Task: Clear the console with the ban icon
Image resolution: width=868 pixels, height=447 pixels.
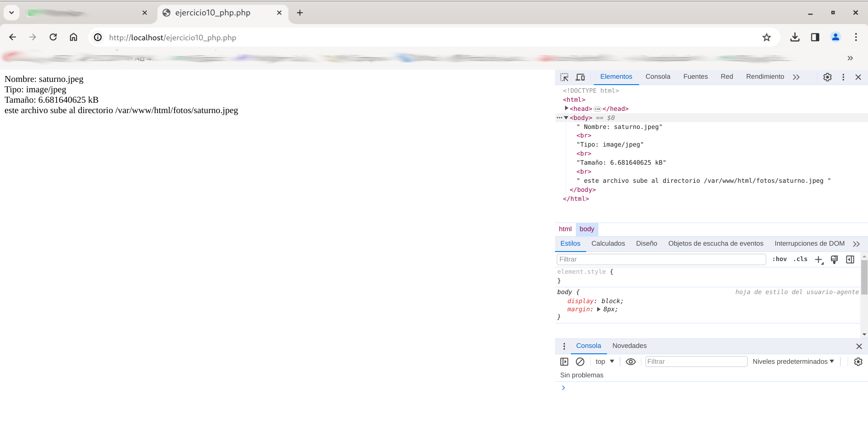Action: click(580, 361)
